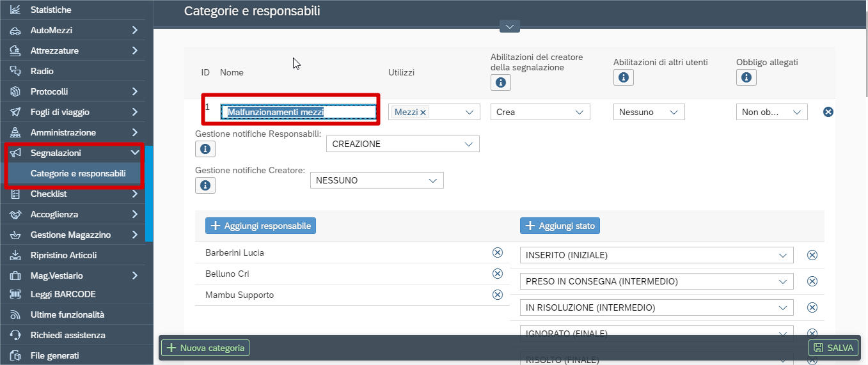Remove responsabile Barberini Lucia
The image size is (868, 365).
497,252
